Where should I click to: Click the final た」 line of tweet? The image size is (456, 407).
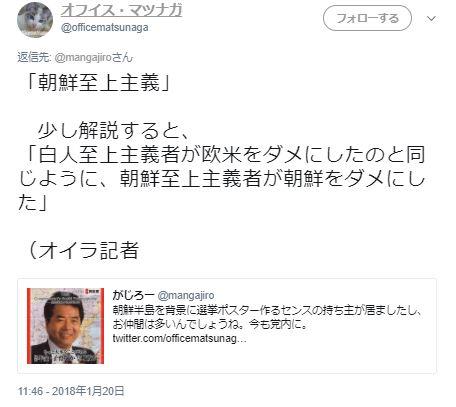click(33, 202)
